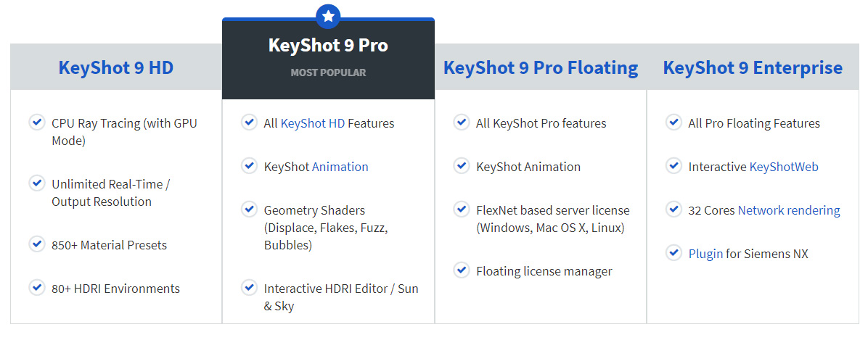Open the Network rendering link
Image resolution: width=868 pixels, height=348 pixels.
tap(789, 210)
